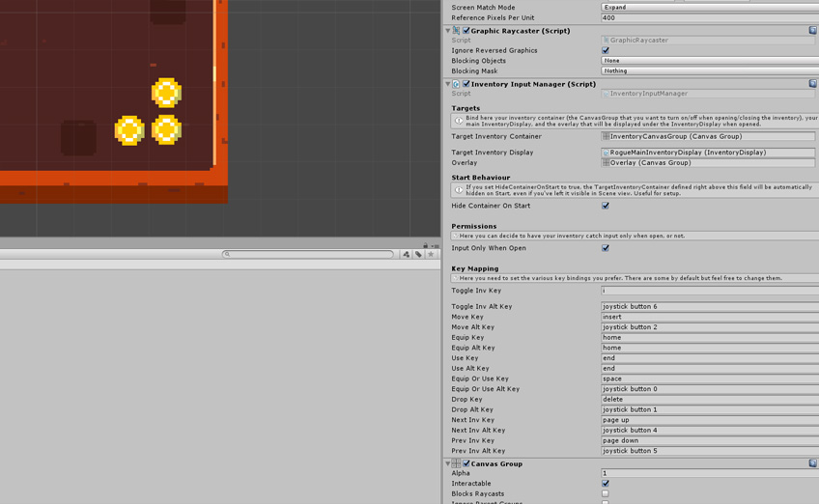The width and height of the screenshot is (819, 504).
Task: Click Toggle Inv Alt Key field
Action: 710,307
